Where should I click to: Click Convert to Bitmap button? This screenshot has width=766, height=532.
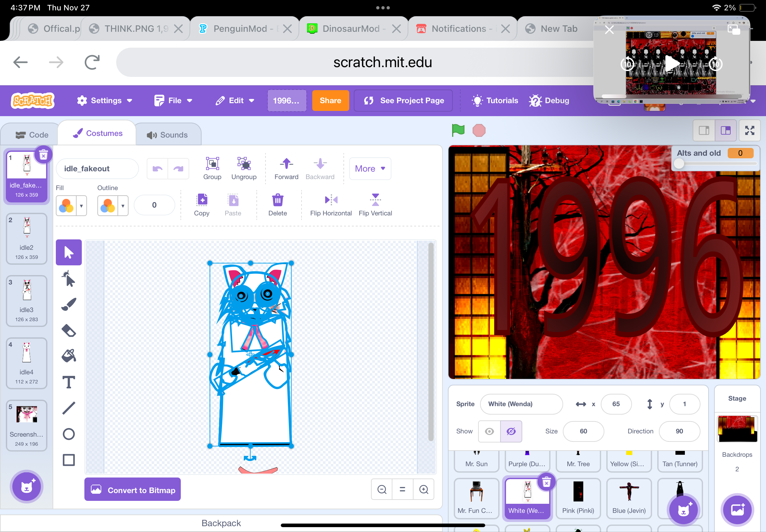click(x=132, y=490)
